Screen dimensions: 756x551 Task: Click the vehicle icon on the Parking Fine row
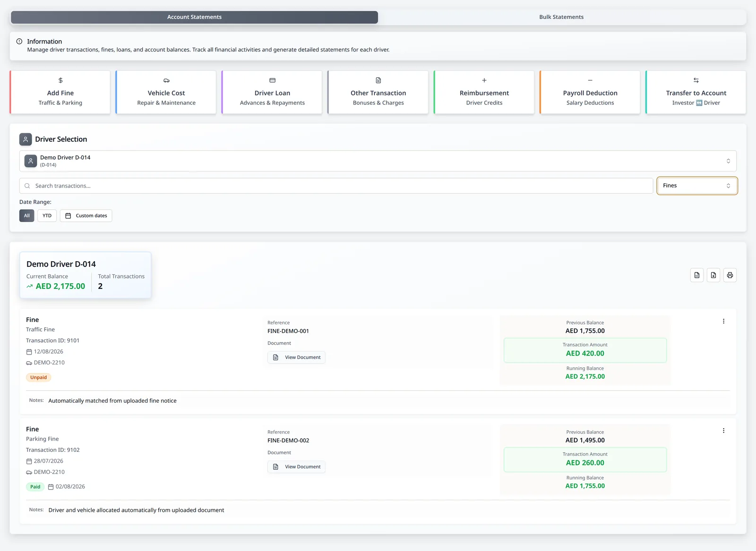click(29, 472)
